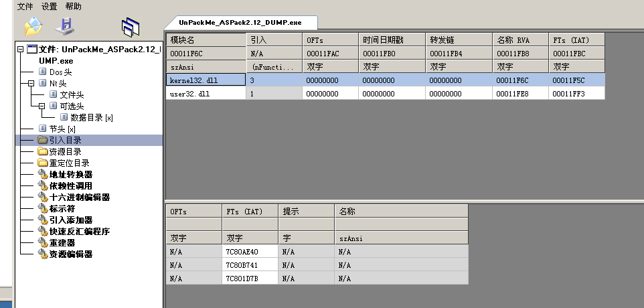Collapse the root 文件 tree node
The height and width of the screenshot is (308, 644).
(x=21, y=50)
